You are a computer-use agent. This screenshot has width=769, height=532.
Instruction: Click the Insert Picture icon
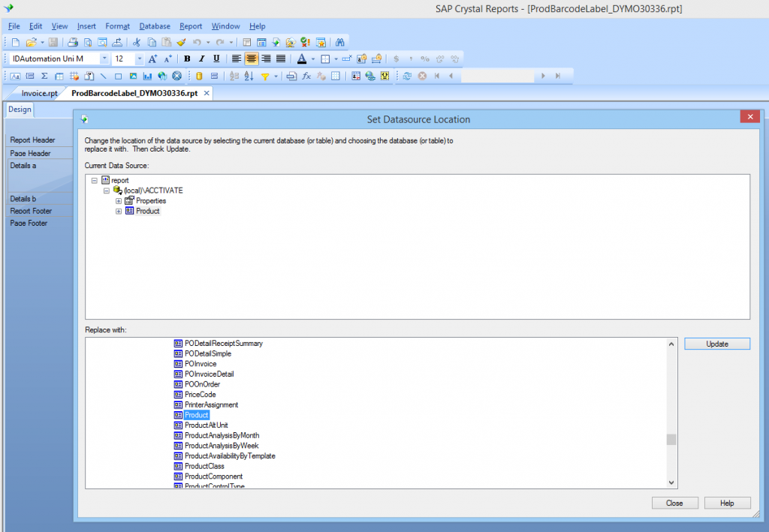tap(133, 76)
